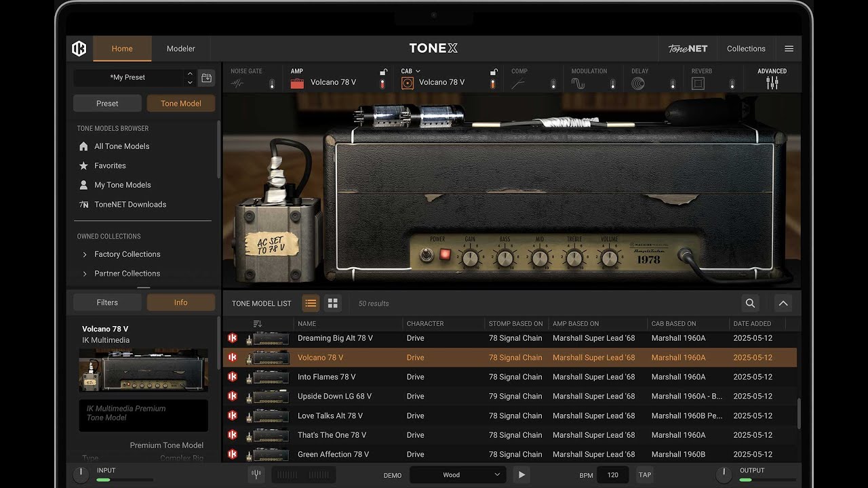Screen dimensions: 868x488
Task: Select the Dreaming Big Alt 78 V row
Action: [510, 338]
